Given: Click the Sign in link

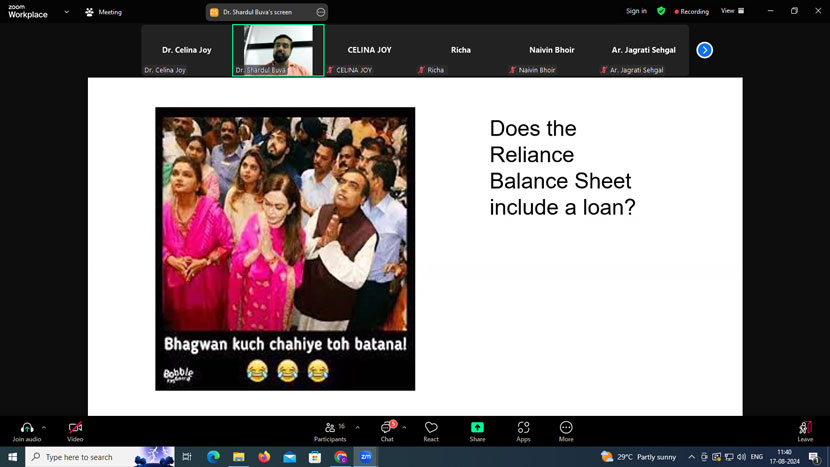Looking at the screenshot, I should 636,11.
